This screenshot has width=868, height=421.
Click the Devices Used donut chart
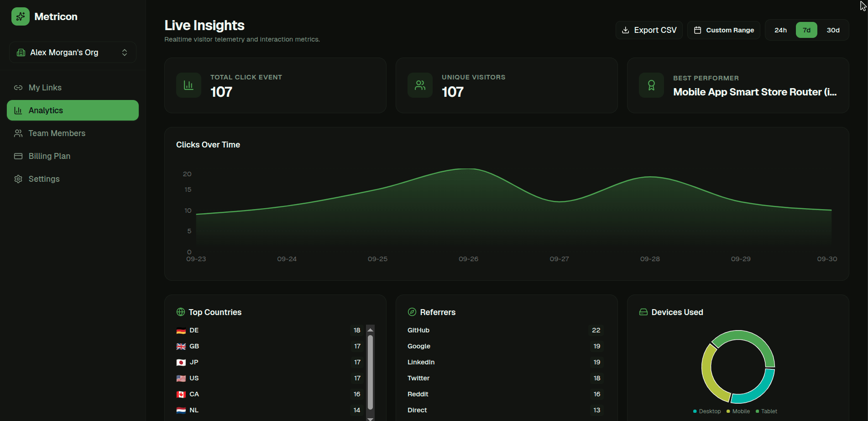738,367
